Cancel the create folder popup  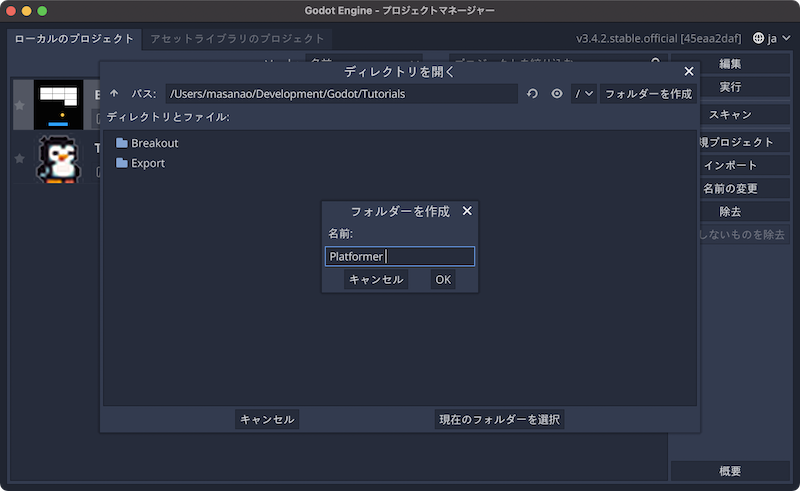click(376, 280)
